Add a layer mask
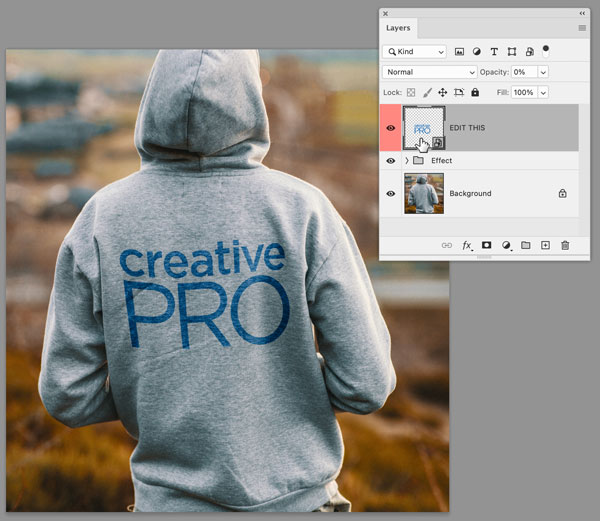This screenshot has height=521, width=600. point(486,245)
